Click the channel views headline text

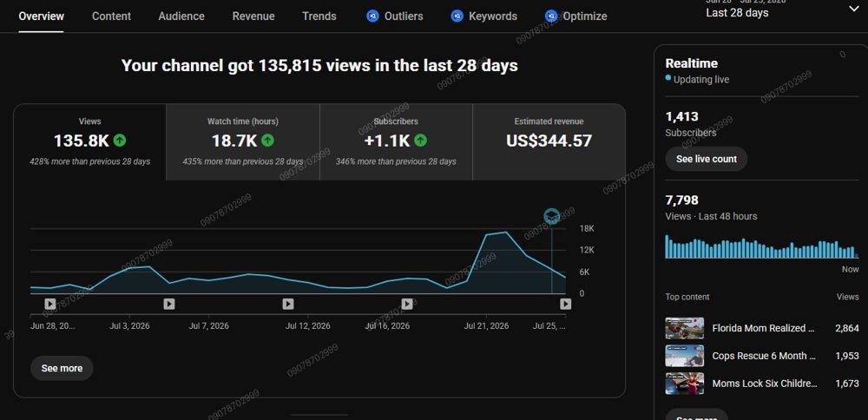319,66
